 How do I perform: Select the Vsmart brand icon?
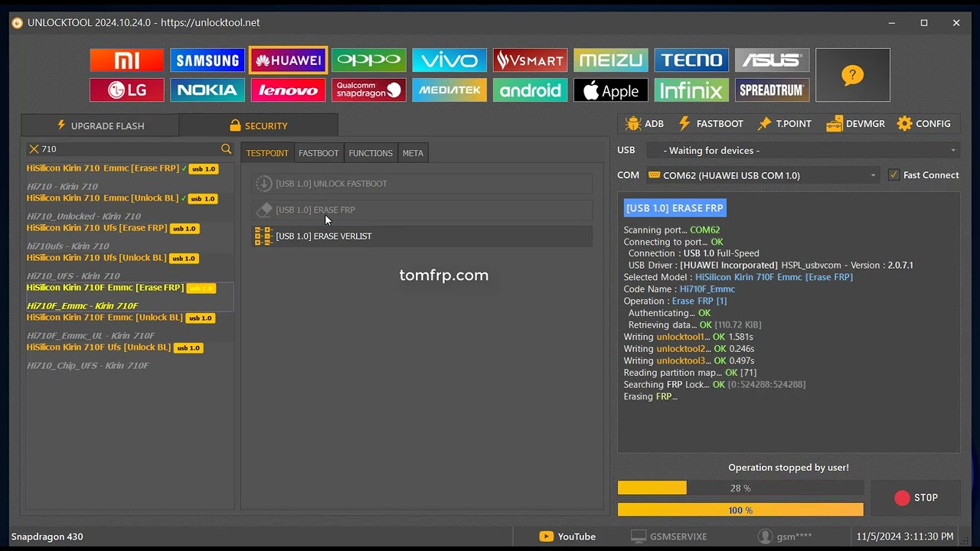[531, 60]
